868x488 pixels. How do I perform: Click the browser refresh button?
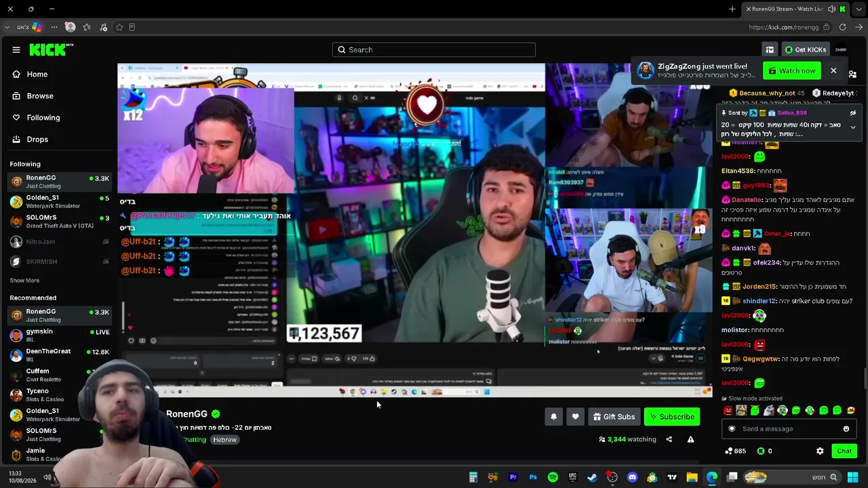click(842, 27)
